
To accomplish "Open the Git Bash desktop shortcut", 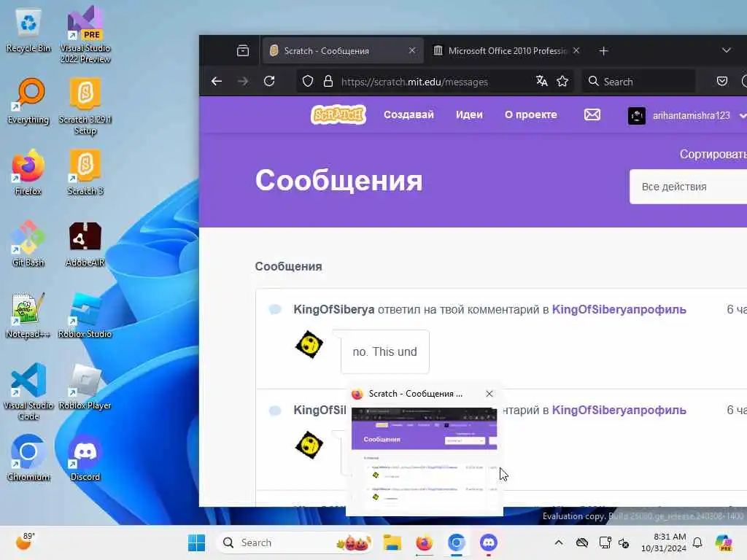I will coord(28,244).
